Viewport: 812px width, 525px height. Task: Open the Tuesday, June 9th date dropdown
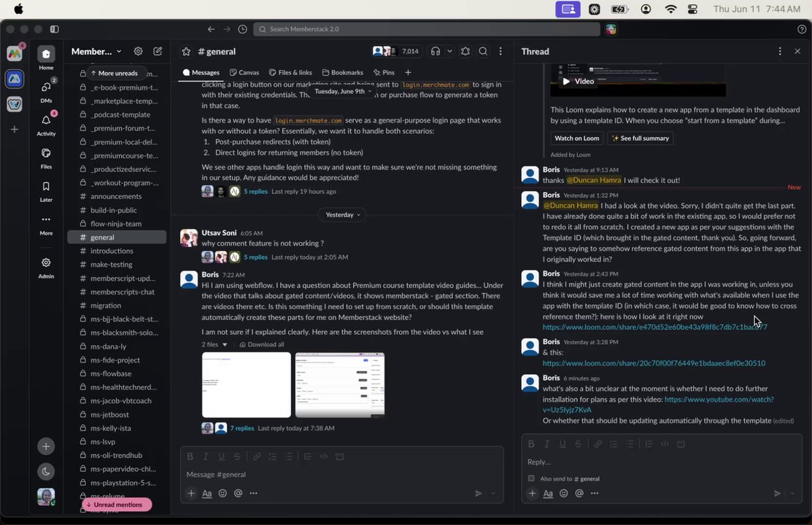point(342,91)
